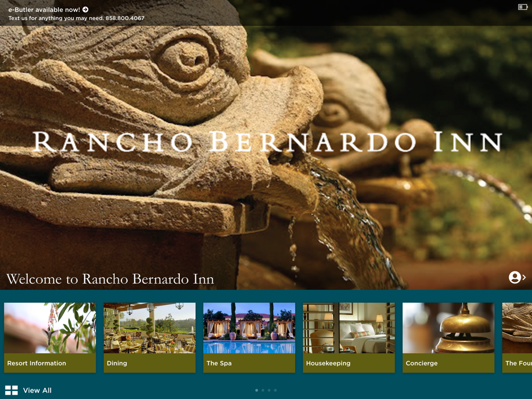This screenshot has width=532, height=399.
Task: Open The Spa tile
Action: 249,338
